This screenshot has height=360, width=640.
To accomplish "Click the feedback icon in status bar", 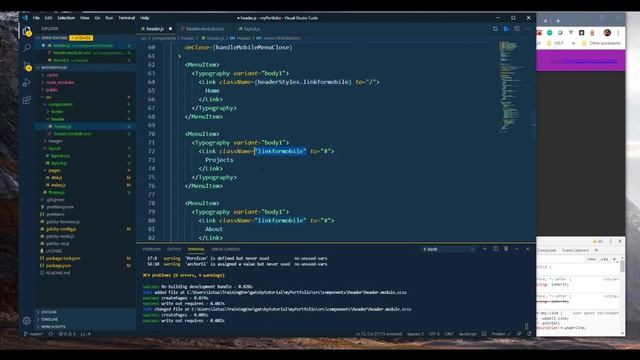I will 519,334.
